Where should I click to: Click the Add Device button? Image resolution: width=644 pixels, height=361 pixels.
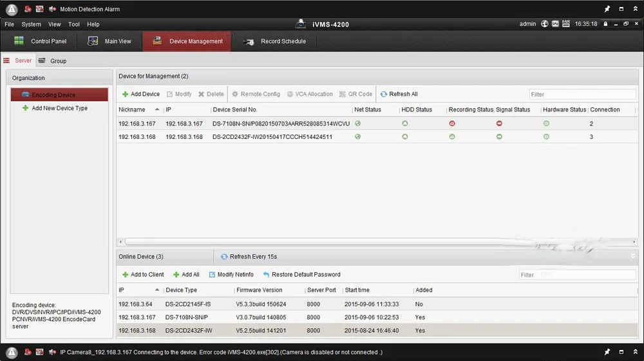tap(141, 94)
